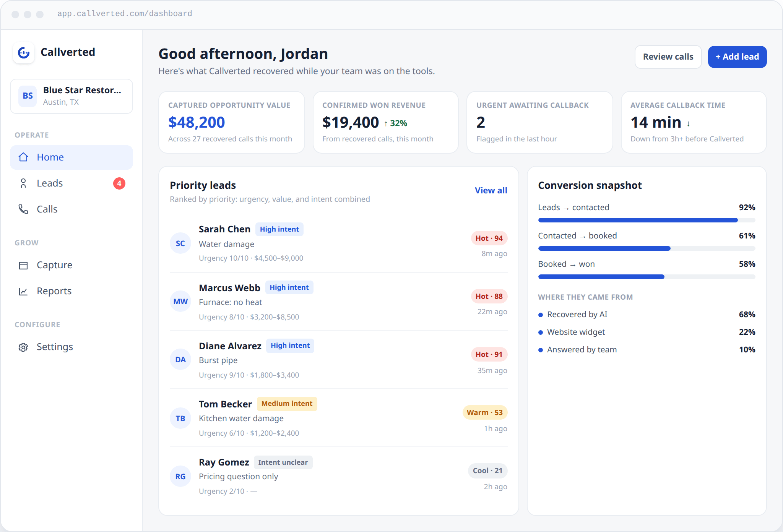Select the Tom Becker lead name
The height and width of the screenshot is (532, 783).
coord(225,404)
